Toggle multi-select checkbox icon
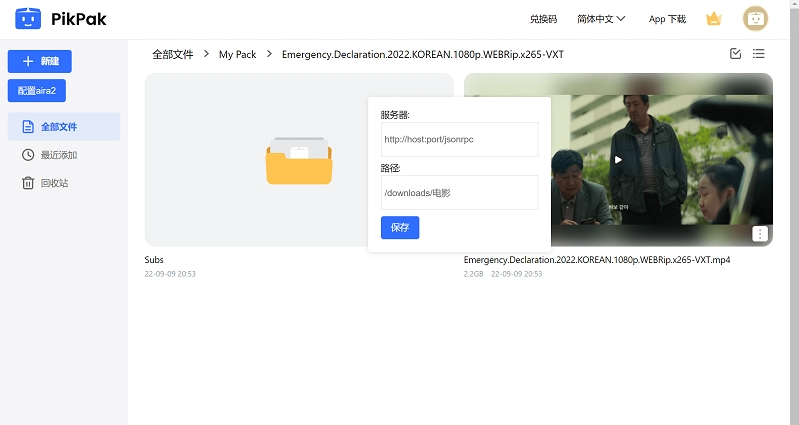The width and height of the screenshot is (799, 425). point(735,54)
